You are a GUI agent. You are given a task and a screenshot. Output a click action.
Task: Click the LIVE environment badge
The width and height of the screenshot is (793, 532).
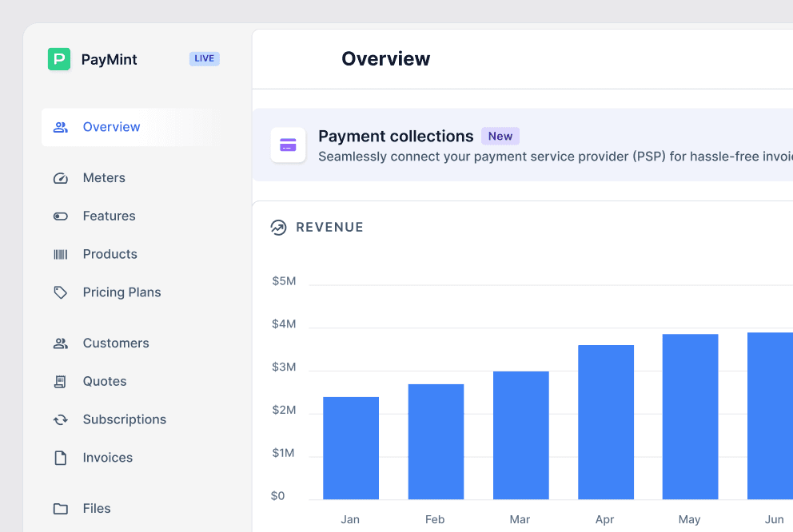tap(205, 58)
